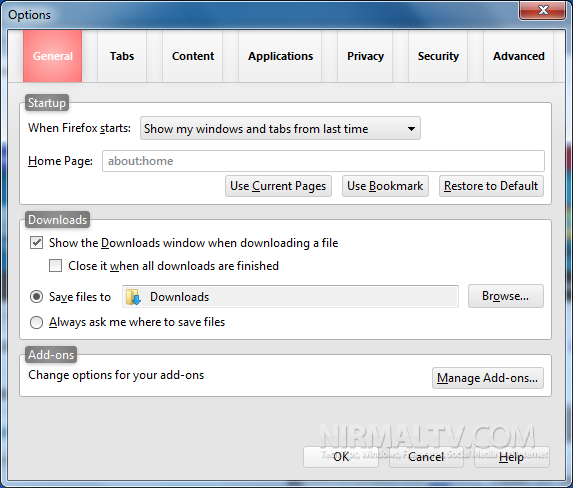The height and width of the screenshot is (488, 573).
Task: Click into the Home Page field
Action: [x=323, y=161]
